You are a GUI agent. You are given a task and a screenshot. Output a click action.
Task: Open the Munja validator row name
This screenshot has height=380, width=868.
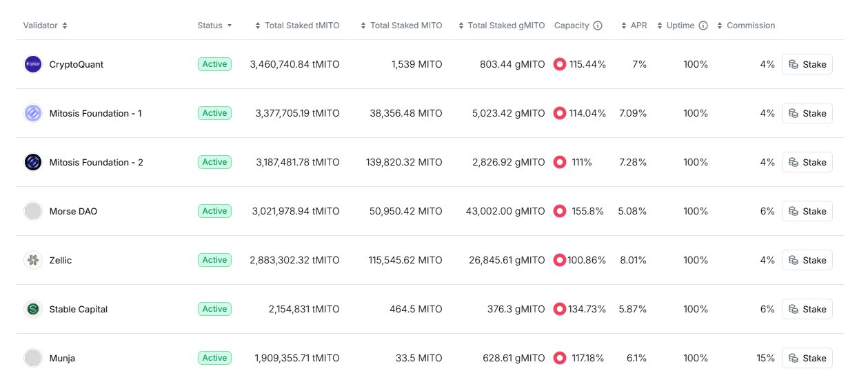[62, 358]
